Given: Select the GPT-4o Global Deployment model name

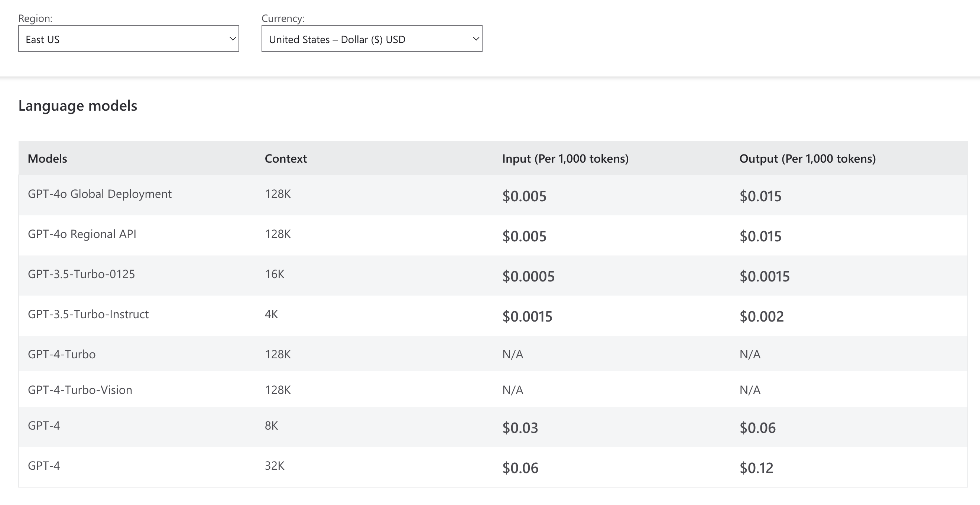Looking at the screenshot, I should coord(100,194).
